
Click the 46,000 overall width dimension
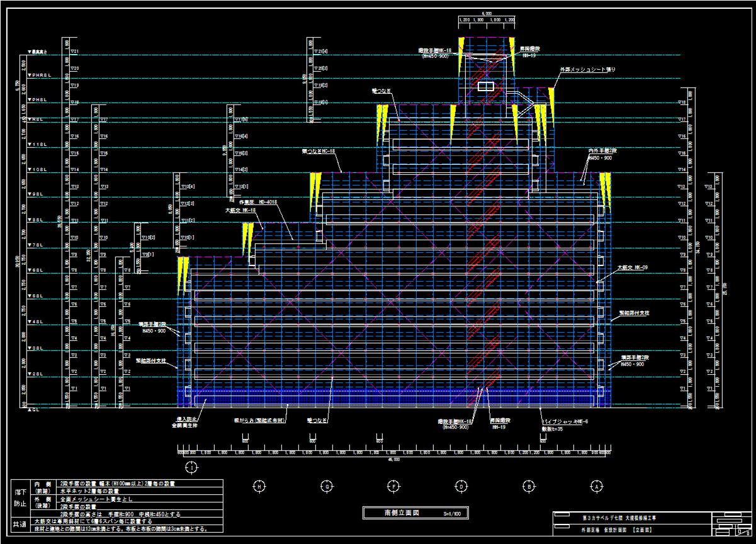pyautogui.click(x=393, y=459)
